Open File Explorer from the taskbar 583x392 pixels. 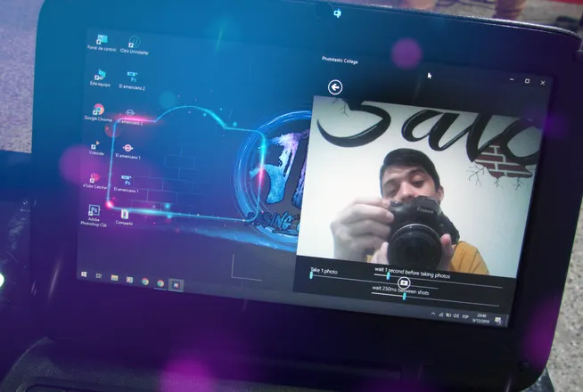coord(114,278)
